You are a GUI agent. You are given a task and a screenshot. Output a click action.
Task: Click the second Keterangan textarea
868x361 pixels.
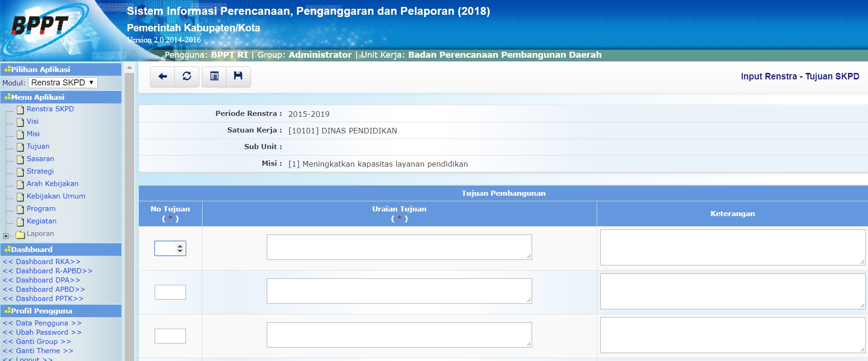point(733,291)
